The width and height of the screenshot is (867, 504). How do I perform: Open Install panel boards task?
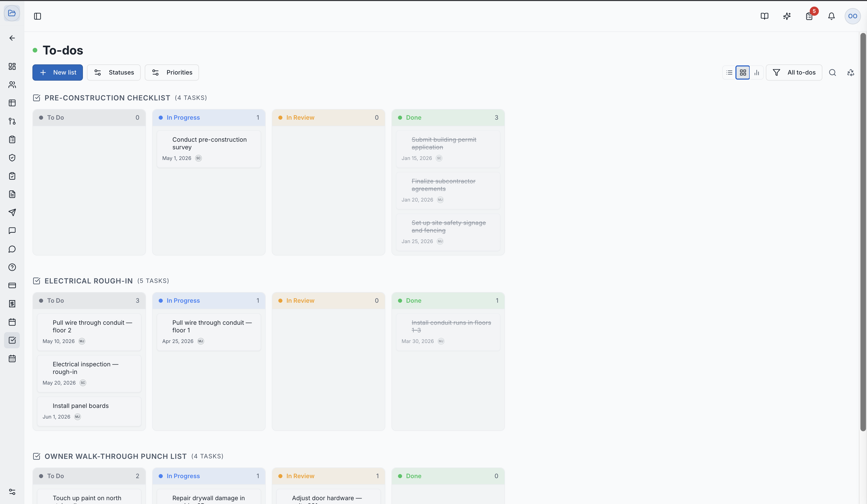[89, 411]
